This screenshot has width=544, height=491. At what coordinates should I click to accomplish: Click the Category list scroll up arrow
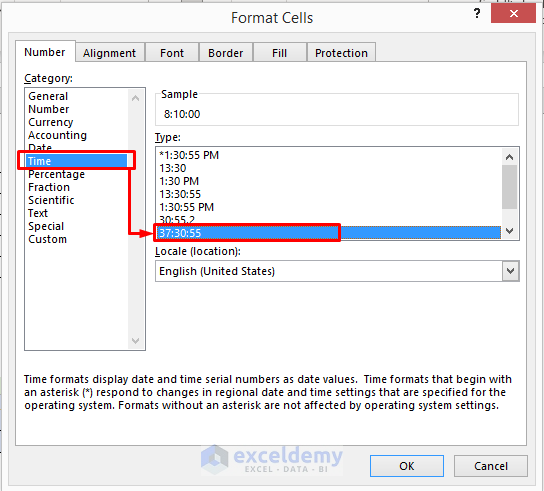pos(136,98)
